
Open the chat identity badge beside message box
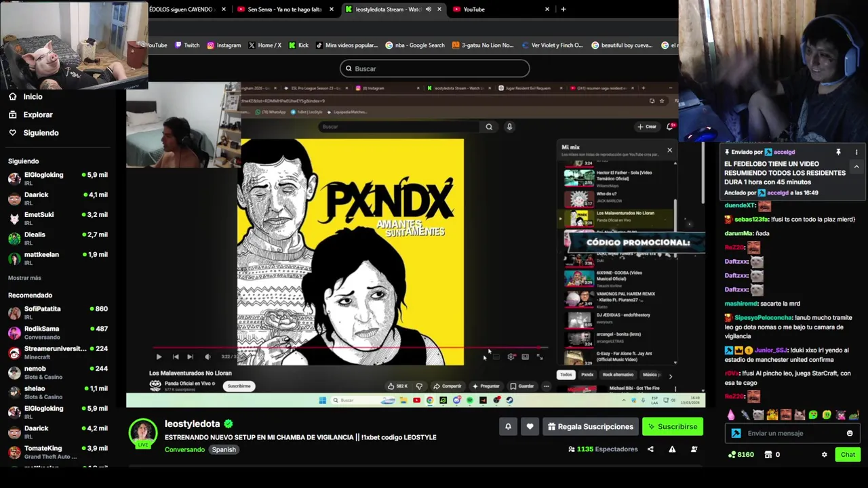click(x=736, y=433)
